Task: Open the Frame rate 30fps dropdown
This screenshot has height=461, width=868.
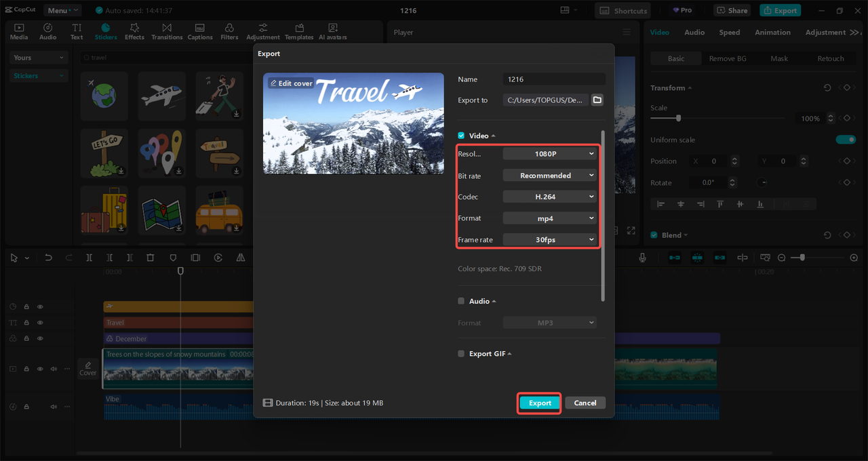Action: pyautogui.click(x=550, y=239)
